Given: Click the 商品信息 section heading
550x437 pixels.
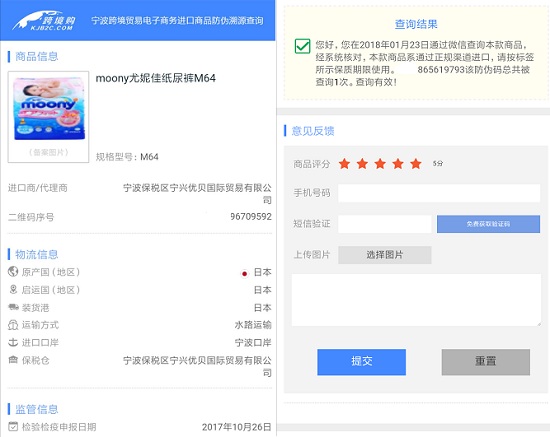Looking at the screenshot, I should pos(36,56).
